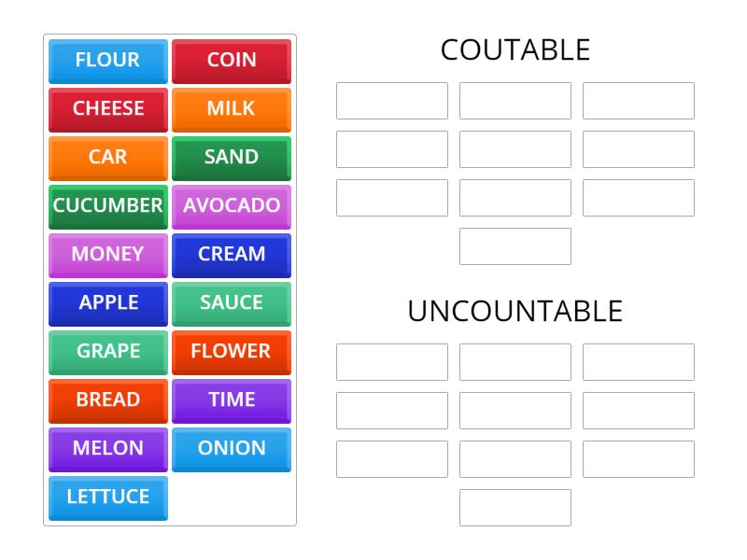This screenshot has height=560, width=747.
Task: Select the TIME word tile
Action: pos(232,400)
